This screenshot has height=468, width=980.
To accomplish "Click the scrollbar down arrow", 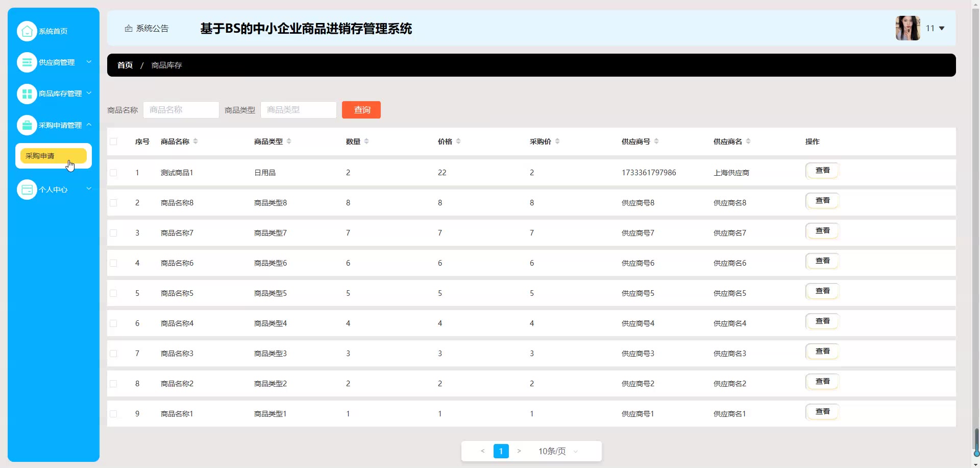I will coord(976,464).
